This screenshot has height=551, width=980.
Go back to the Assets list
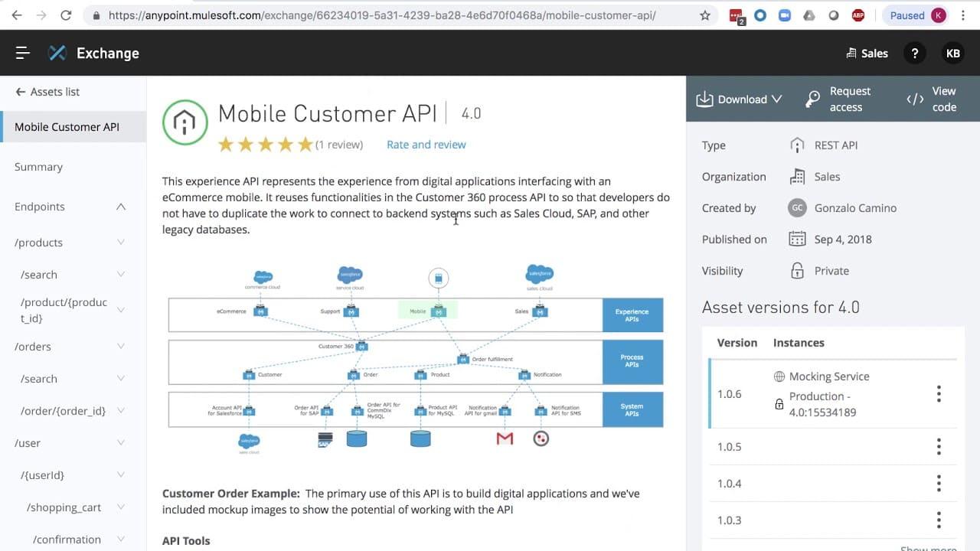click(47, 92)
